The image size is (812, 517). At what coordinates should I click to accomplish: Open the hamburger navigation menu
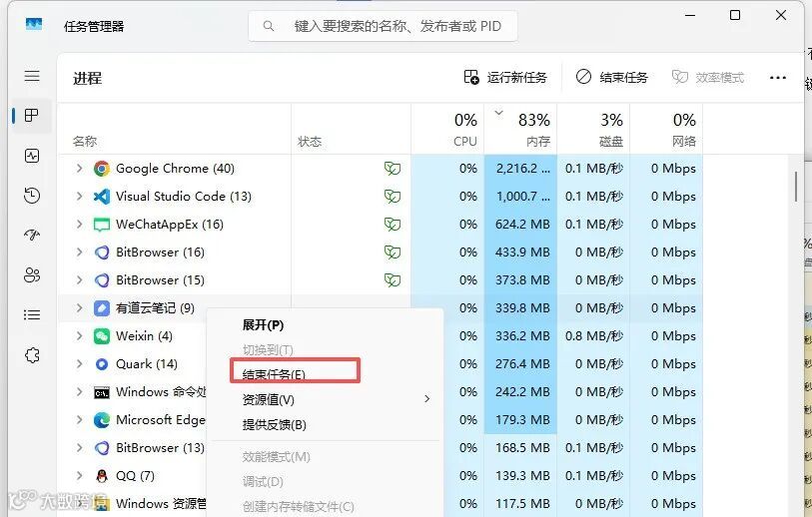(x=32, y=76)
